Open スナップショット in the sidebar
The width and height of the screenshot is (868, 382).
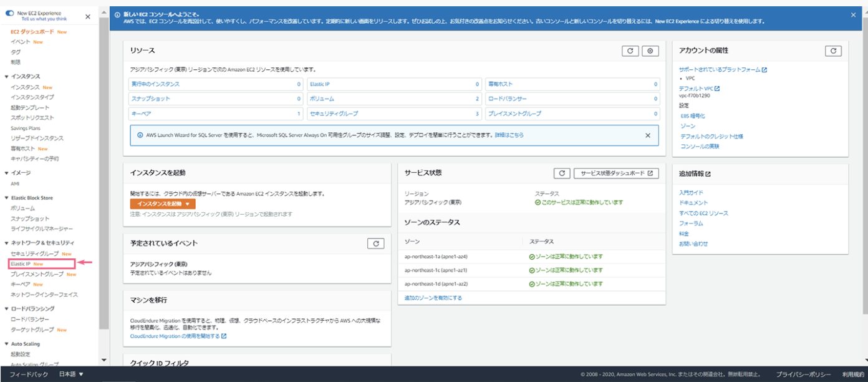pyautogui.click(x=30, y=218)
